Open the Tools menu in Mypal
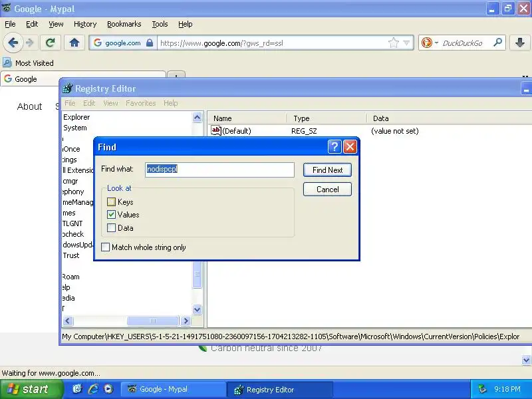532x399 pixels. click(x=160, y=24)
